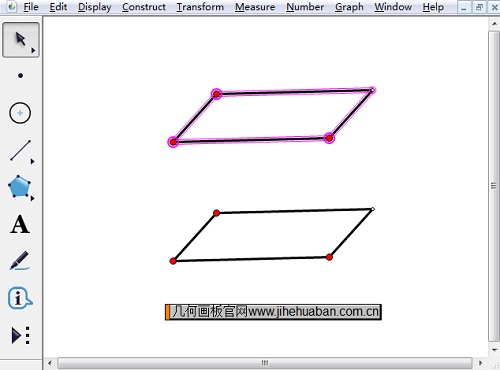Open the Transform menu
The image size is (500, 370).
200,7
